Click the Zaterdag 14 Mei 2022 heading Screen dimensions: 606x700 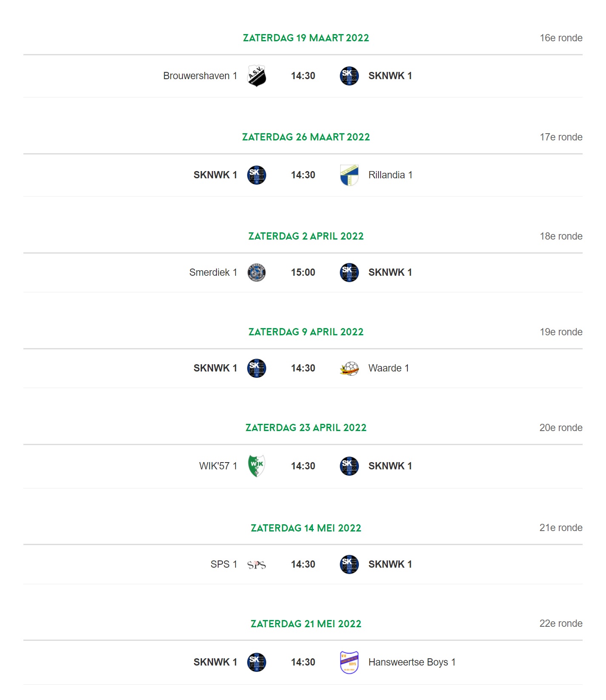(x=306, y=528)
